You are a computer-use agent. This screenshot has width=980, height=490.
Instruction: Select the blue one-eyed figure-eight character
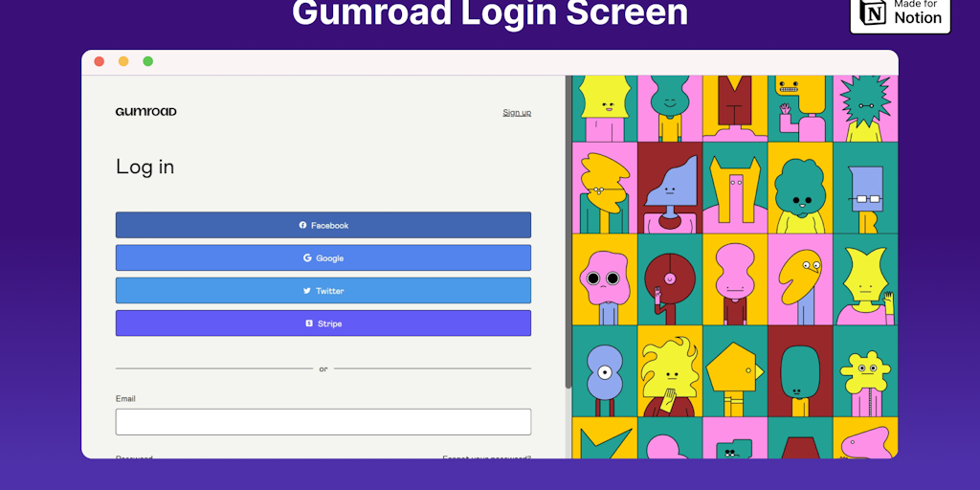tap(605, 370)
